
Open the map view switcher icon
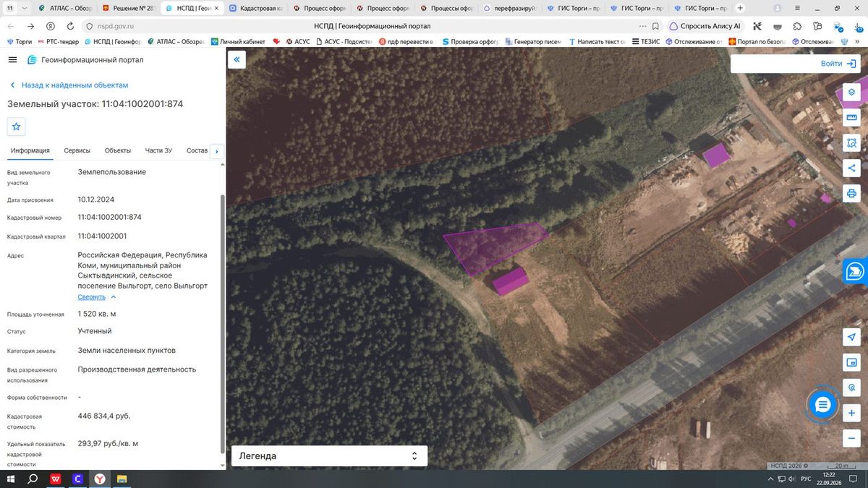point(851,362)
